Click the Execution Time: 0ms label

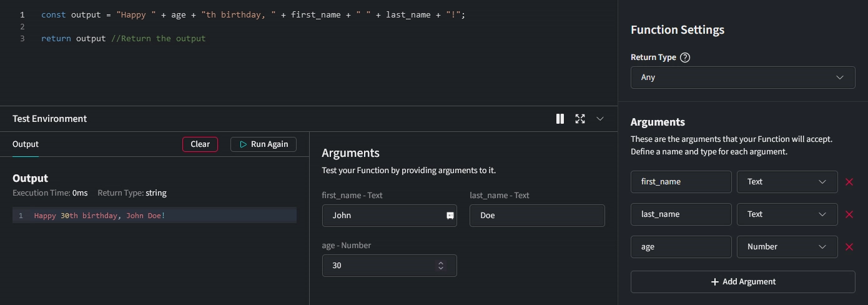coord(50,193)
